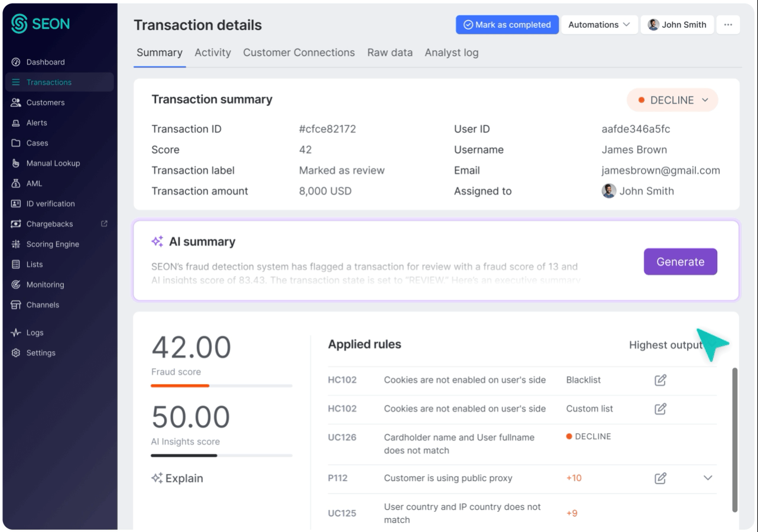
Task: Expand the Automations dropdown
Action: 599,25
